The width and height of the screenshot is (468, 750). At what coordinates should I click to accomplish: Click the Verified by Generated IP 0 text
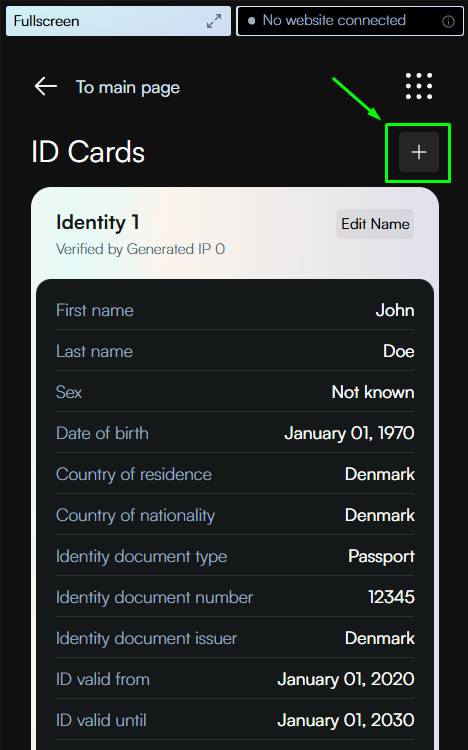[141, 249]
